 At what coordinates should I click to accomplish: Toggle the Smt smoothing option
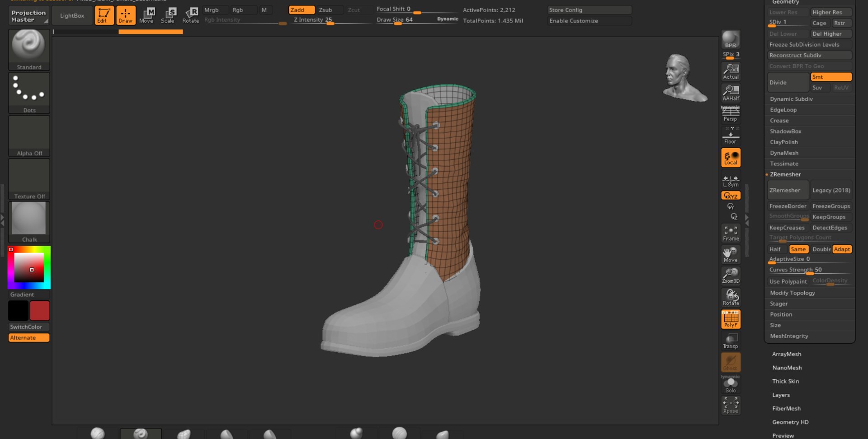[831, 77]
